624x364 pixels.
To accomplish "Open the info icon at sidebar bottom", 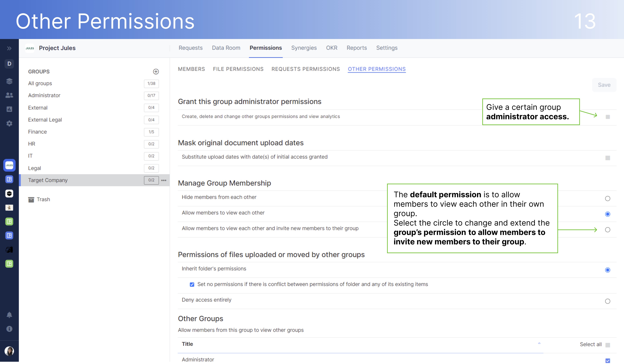I will point(9,329).
